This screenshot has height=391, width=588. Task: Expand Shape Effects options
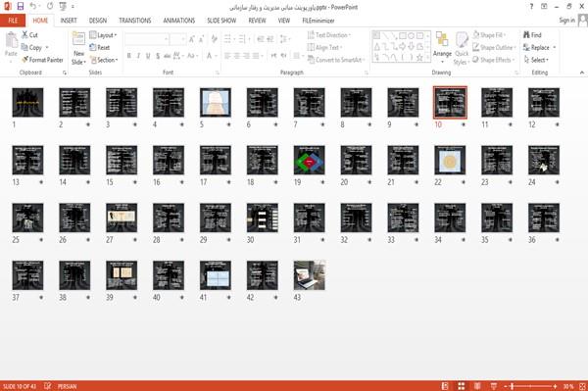click(x=494, y=60)
